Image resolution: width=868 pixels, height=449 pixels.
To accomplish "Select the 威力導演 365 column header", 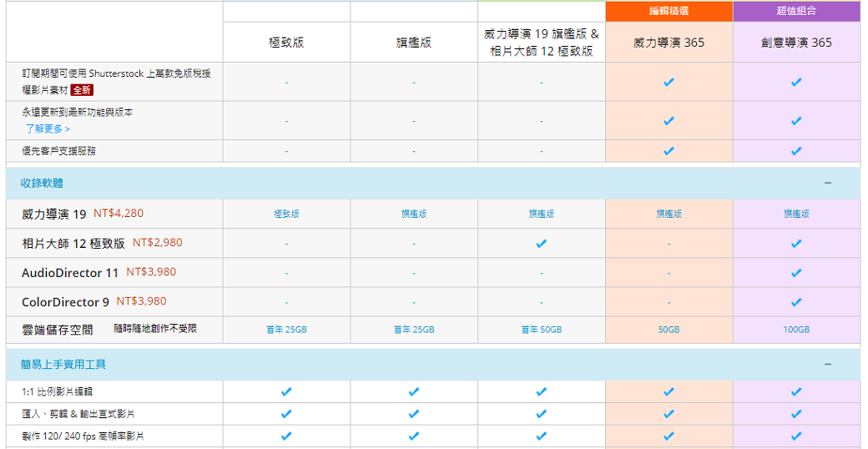I will pyautogui.click(x=669, y=43).
